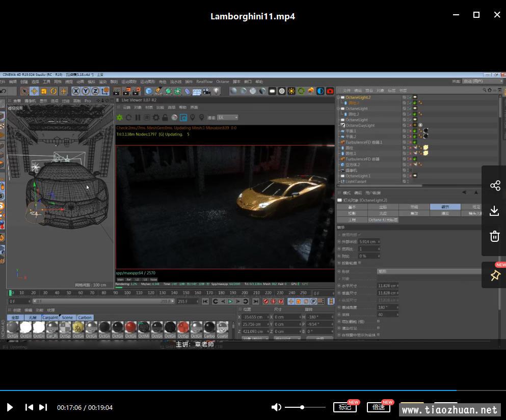Select the Move tool in the C4D toolbar

point(34,91)
